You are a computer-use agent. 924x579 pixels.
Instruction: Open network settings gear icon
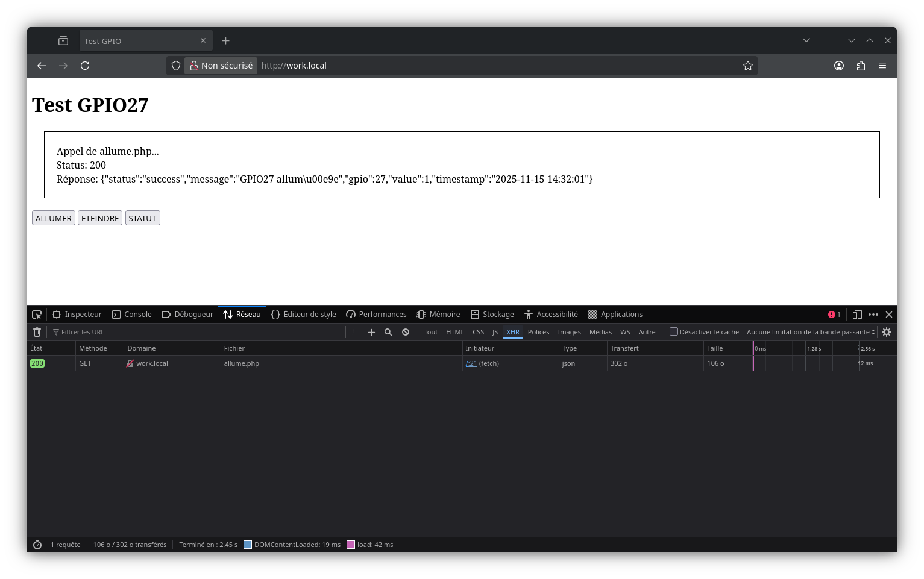(887, 332)
